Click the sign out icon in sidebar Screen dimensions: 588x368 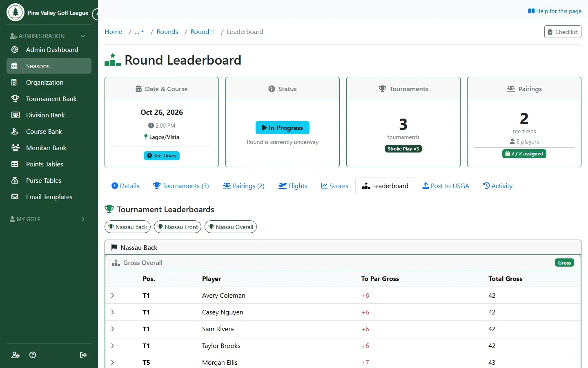tap(83, 355)
